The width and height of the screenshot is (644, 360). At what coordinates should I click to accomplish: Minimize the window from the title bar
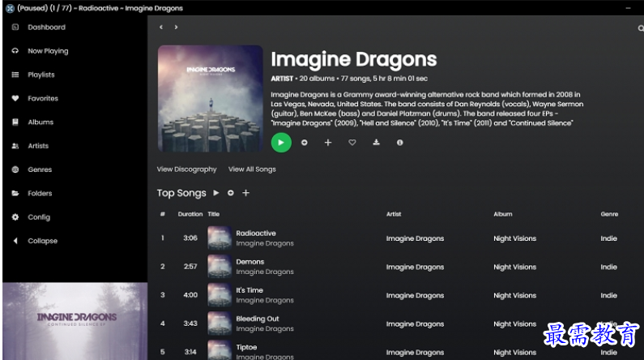coord(628,8)
